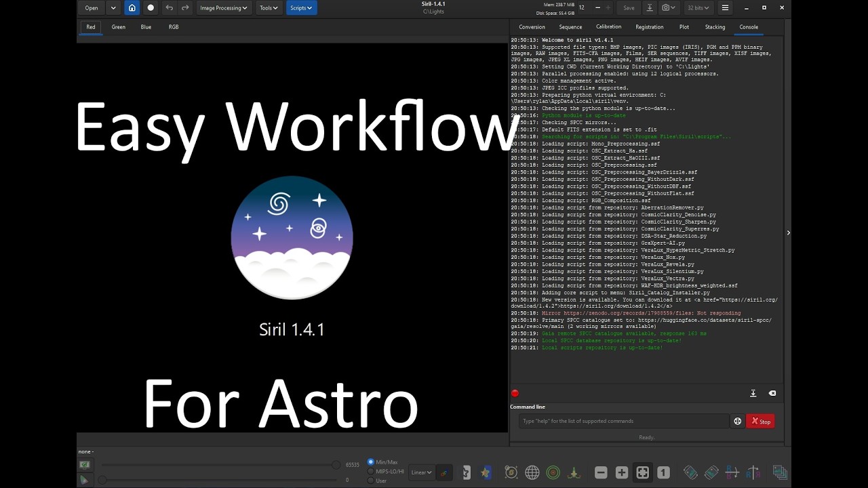Click the save-as download arrow icon

pyautogui.click(x=650, y=7)
